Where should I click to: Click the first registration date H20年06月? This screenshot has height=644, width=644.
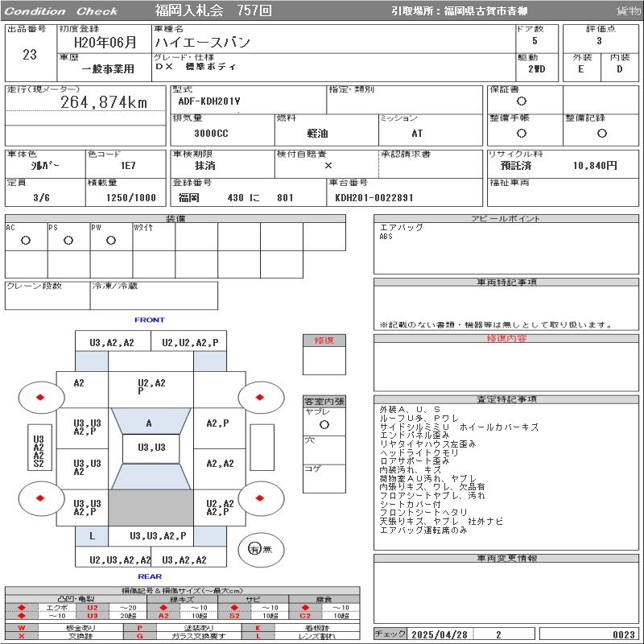[x=105, y=43]
